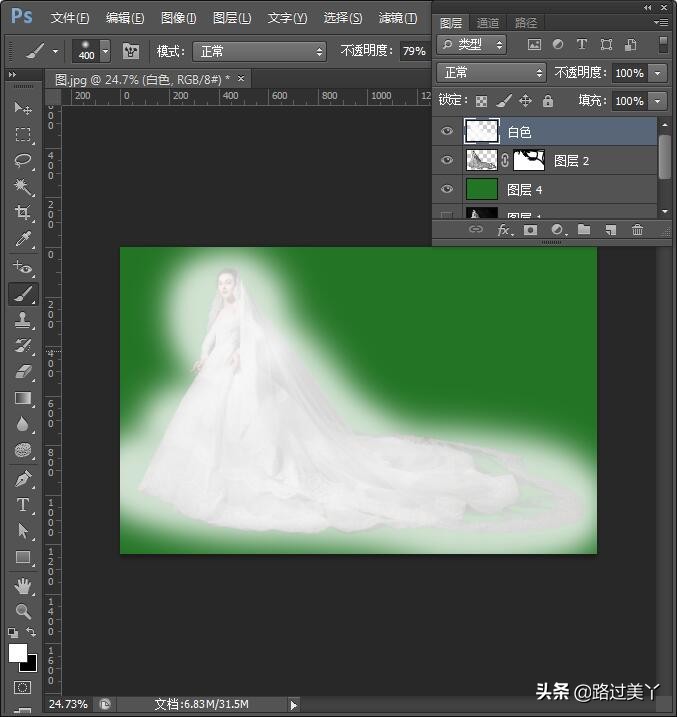
Task: Create new fill or adjustment layer
Action: (x=557, y=230)
